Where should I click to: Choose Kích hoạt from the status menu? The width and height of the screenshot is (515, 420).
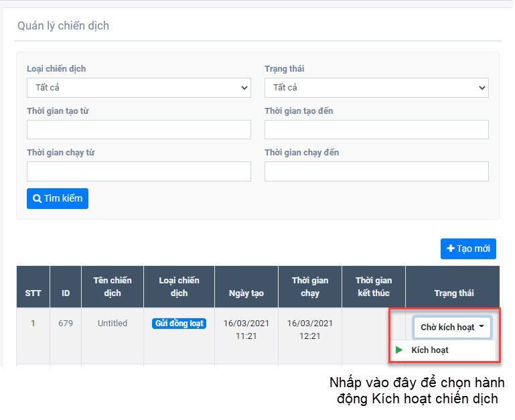coord(429,350)
